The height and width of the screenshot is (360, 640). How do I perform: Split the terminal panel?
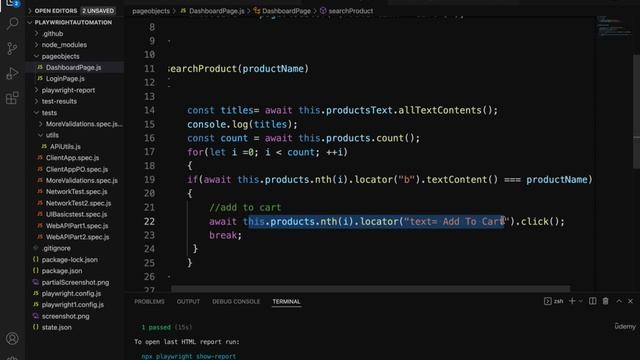(593, 301)
